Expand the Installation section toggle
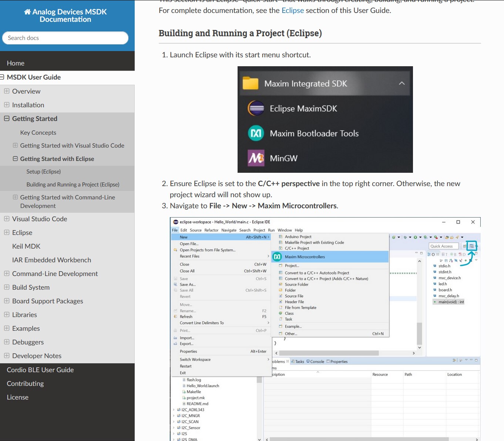This screenshot has width=504, height=441. pos(7,105)
